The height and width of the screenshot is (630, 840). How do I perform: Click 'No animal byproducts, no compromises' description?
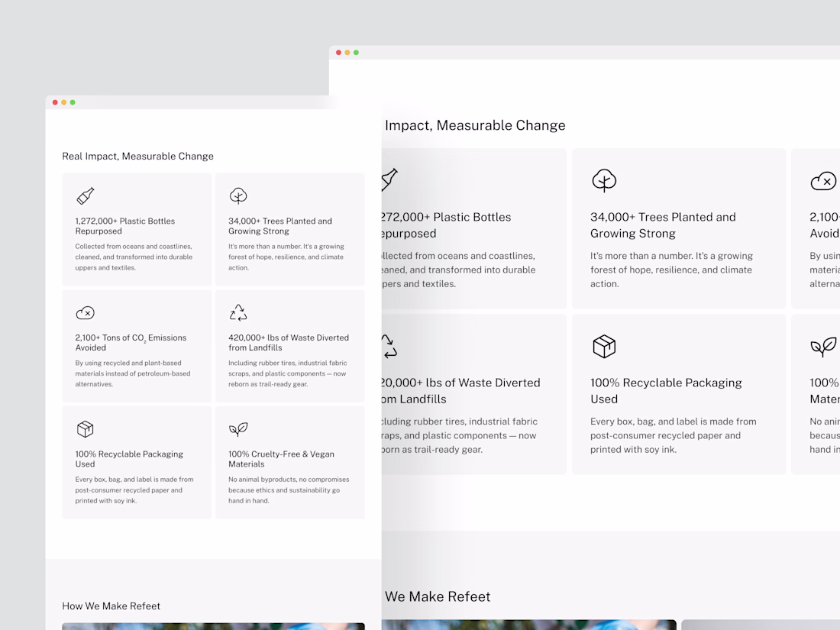point(289,490)
